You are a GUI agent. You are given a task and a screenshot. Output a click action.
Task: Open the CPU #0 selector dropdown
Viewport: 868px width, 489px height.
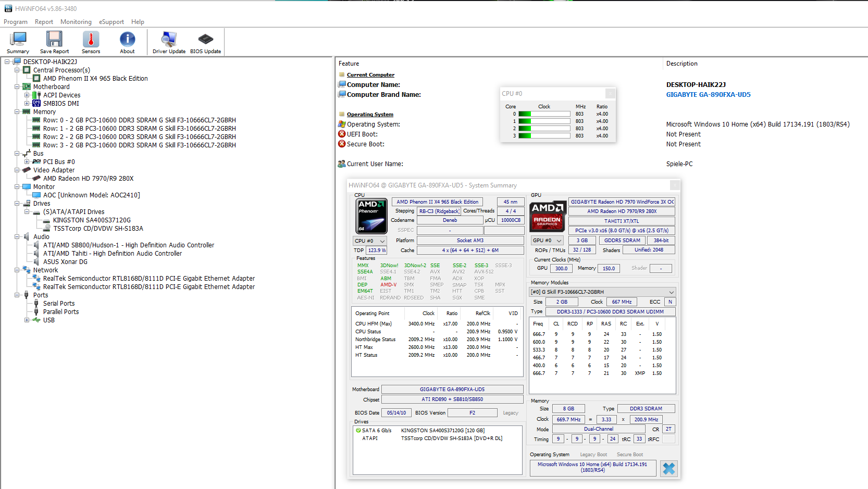[370, 241]
